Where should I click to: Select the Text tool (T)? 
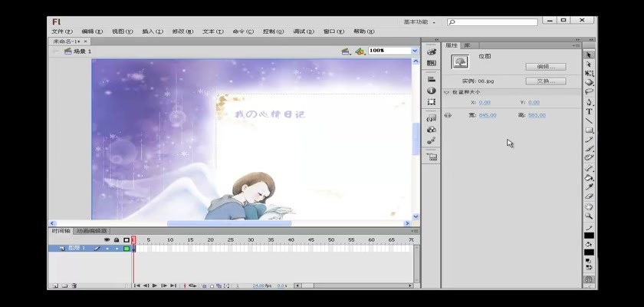point(589,111)
